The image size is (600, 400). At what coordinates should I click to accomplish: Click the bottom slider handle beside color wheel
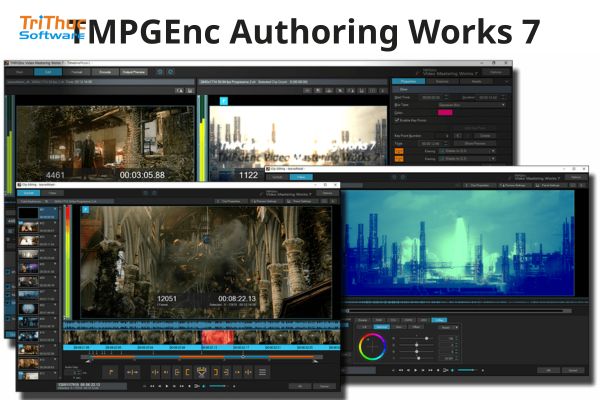pos(419,358)
